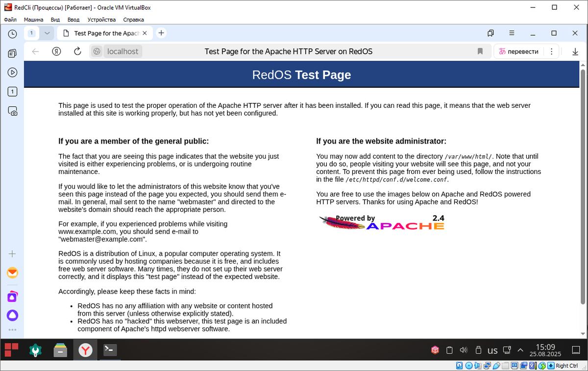Image resolution: width=588 pixels, height=371 pixels.
Task: Open the Устройства menu
Action: tap(101, 20)
